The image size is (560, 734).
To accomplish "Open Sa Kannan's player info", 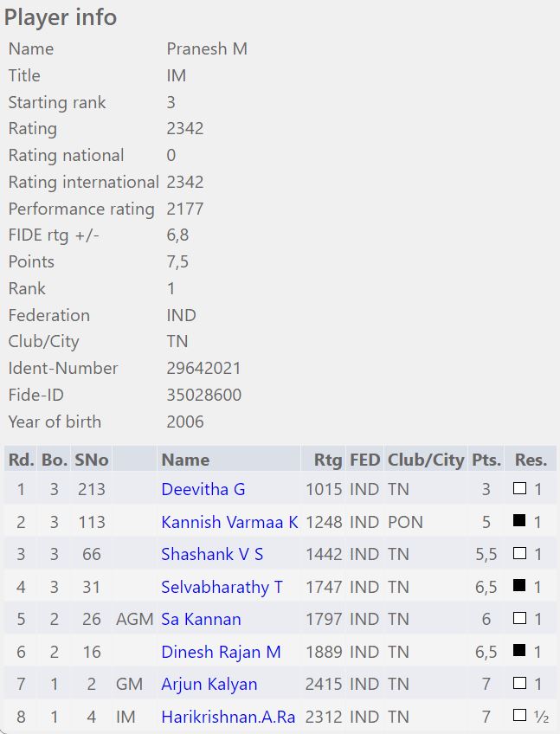I will [x=201, y=619].
